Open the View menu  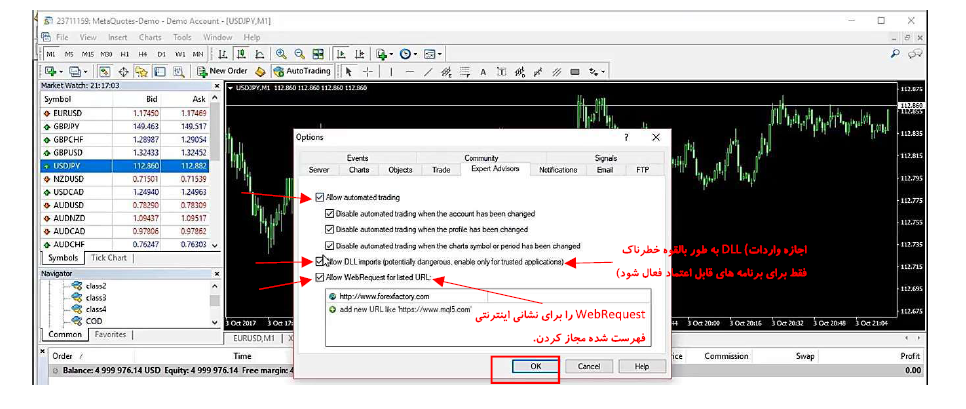pyautogui.click(x=88, y=37)
